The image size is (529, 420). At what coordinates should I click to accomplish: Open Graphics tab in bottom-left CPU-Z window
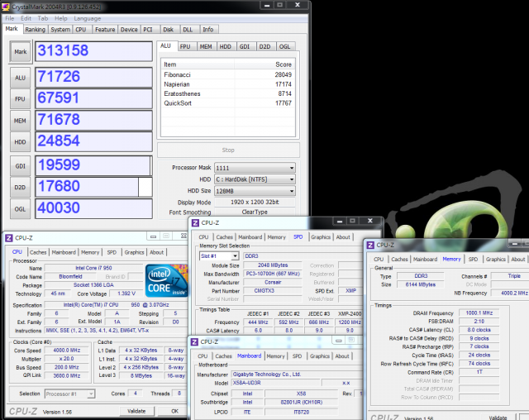point(134,252)
